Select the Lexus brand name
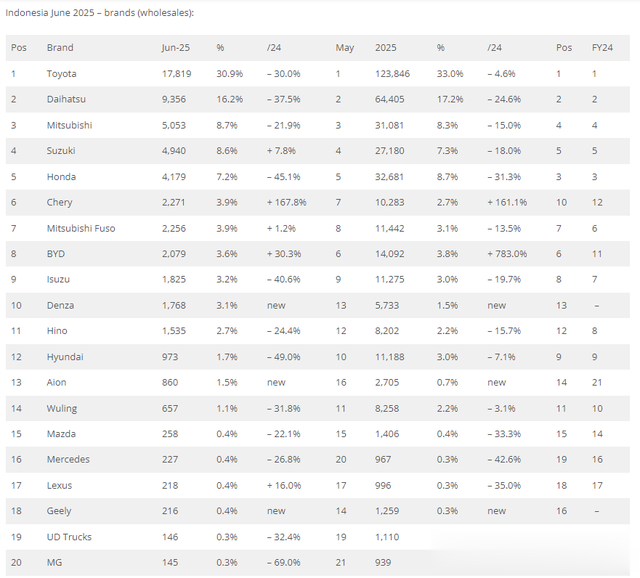640x578 pixels. tap(59, 485)
